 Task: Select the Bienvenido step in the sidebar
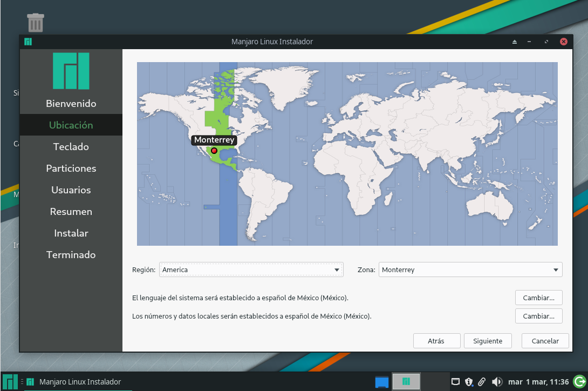point(71,104)
